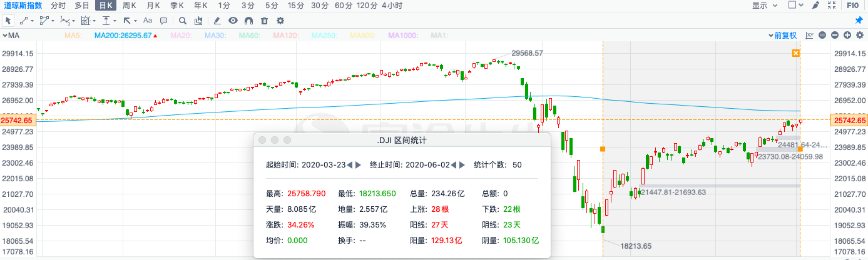Click the blue pin toolbar icon
The width and height of the screenshot is (868, 260).
click(x=859, y=20)
